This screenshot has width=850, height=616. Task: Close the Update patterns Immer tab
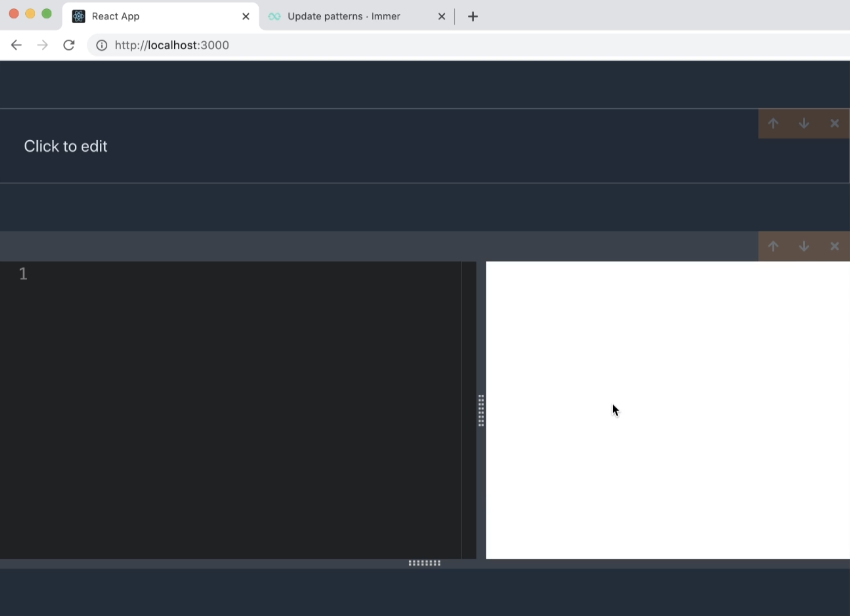point(441,16)
